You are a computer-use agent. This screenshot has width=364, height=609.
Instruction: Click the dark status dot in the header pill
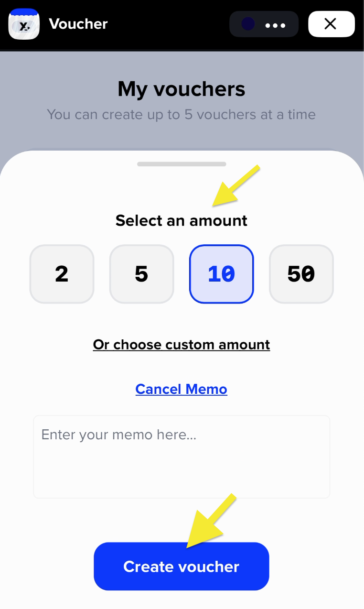tap(247, 24)
